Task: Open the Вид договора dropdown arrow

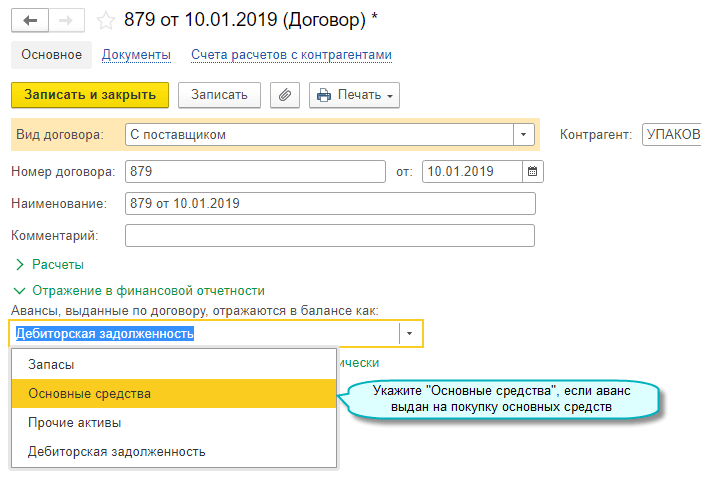Action: point(524,134)
